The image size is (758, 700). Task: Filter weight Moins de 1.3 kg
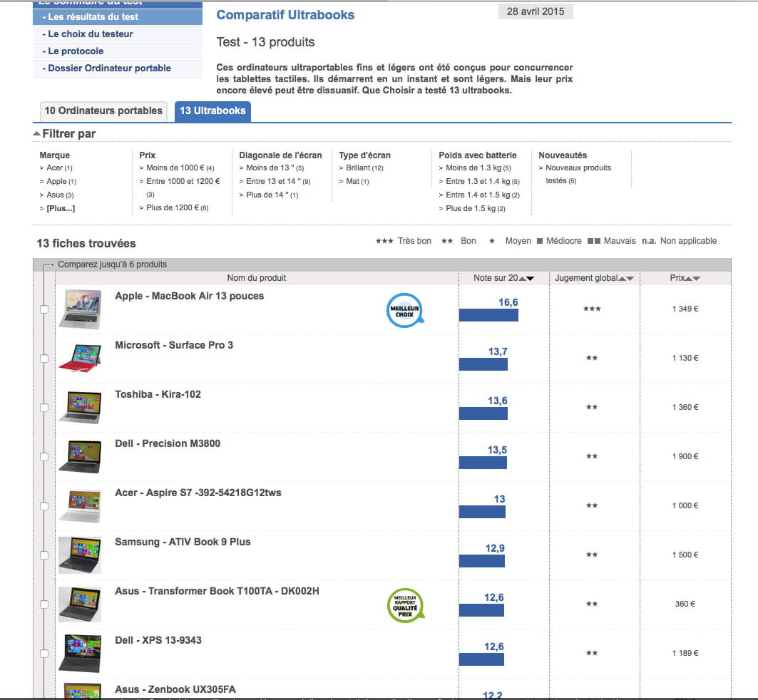478,168
